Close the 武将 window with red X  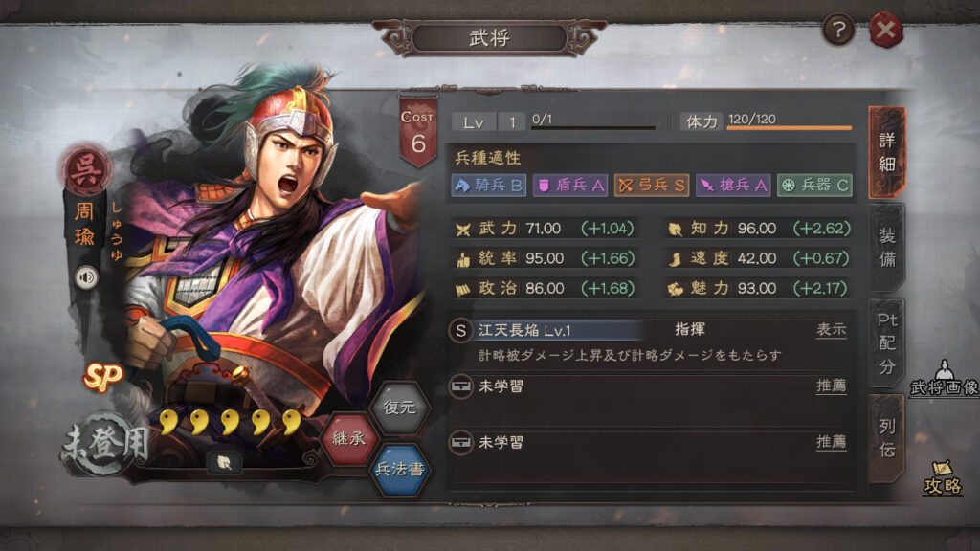click(885, 30)
